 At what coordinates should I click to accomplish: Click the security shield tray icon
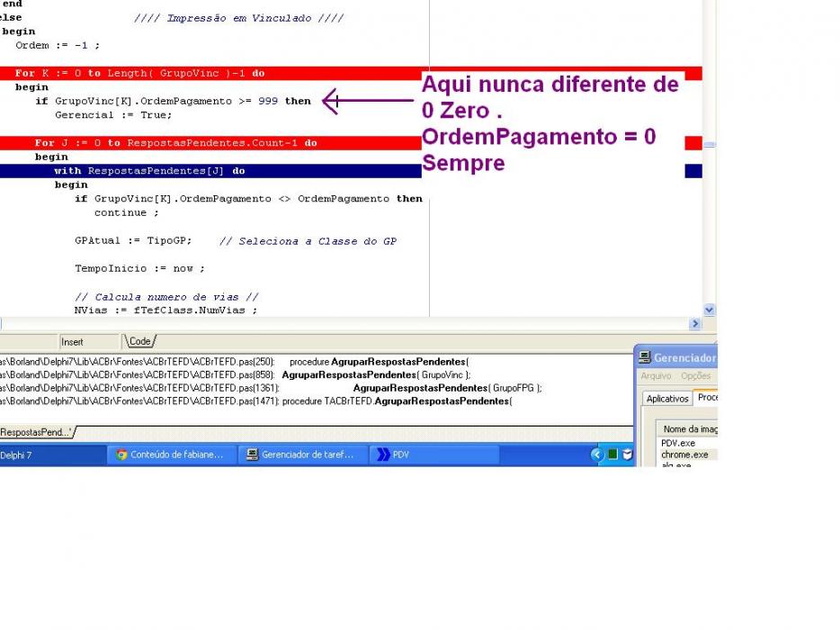coord(628,454)
